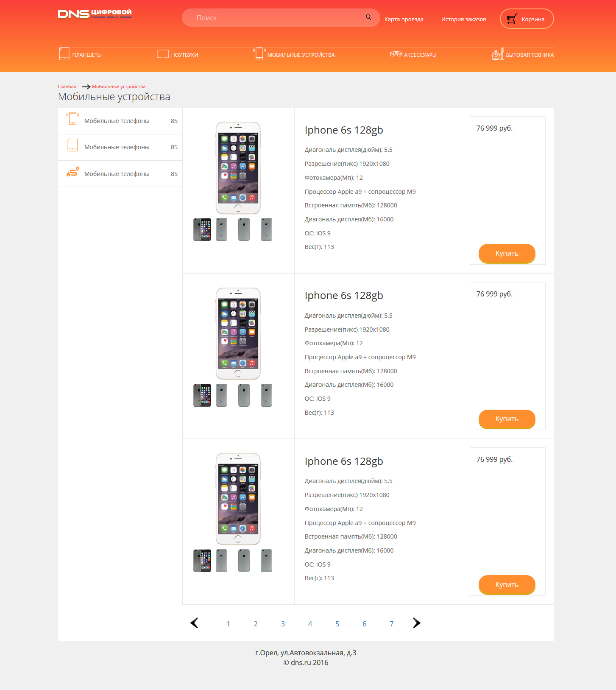This screenshot has height=690, width=616.
Task: Open Карта проезда link
Action: click(404, 19)
